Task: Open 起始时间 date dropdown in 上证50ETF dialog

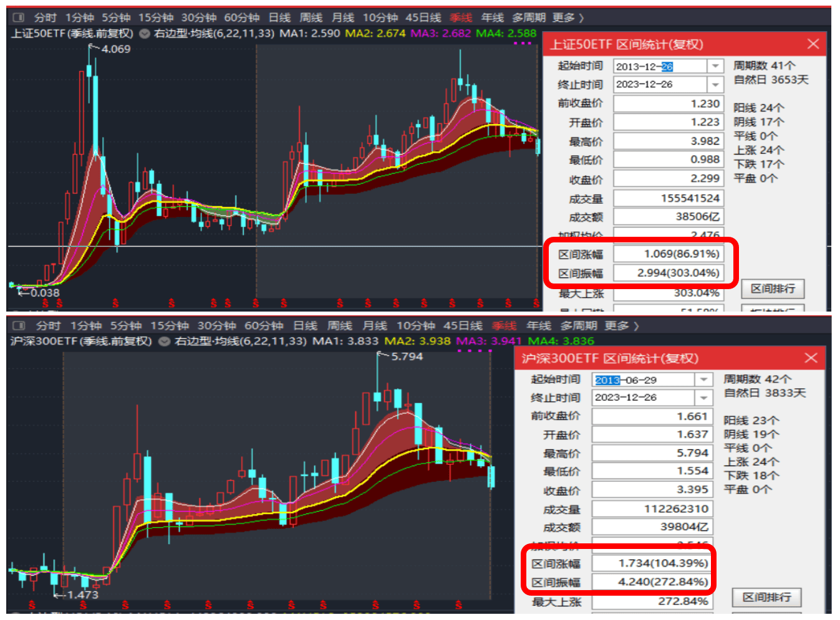Action: [715, 66]
